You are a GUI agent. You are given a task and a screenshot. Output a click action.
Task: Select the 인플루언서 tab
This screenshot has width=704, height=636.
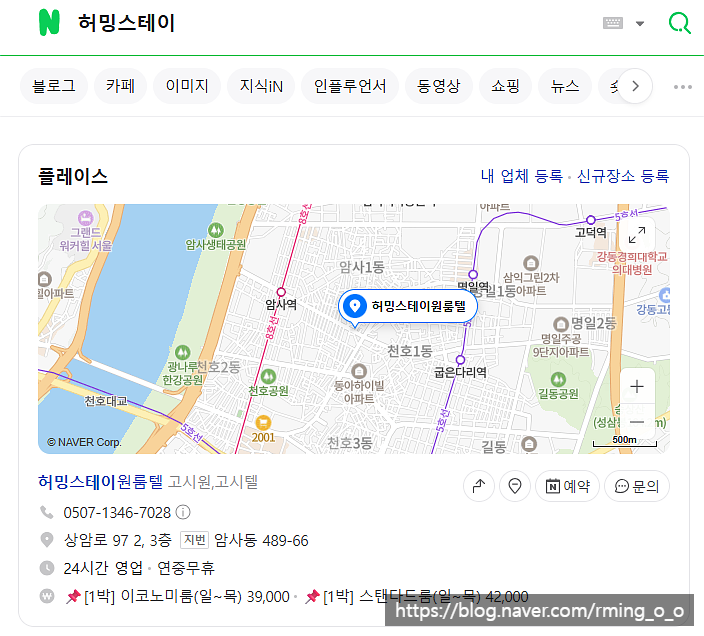coord(350,86)
